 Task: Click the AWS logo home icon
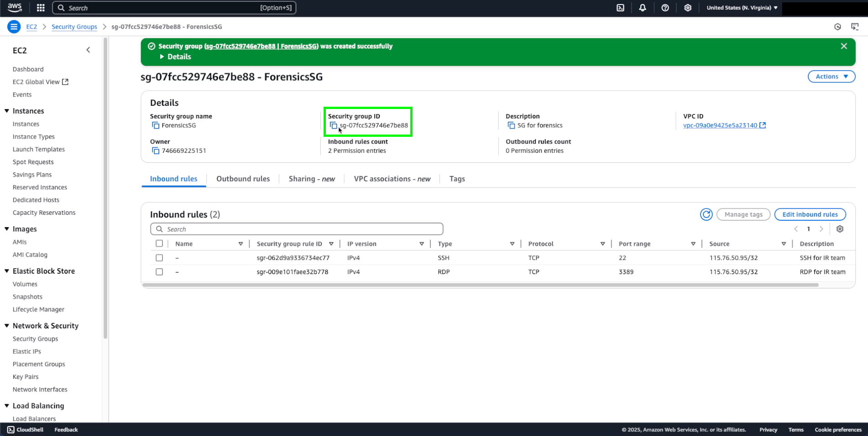coord(15,7)
